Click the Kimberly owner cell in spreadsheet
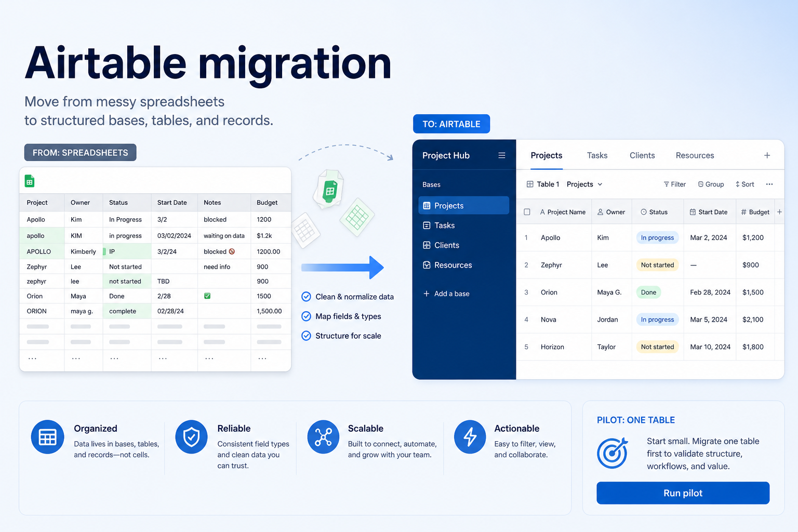798x532 pixels. point(83,251)
